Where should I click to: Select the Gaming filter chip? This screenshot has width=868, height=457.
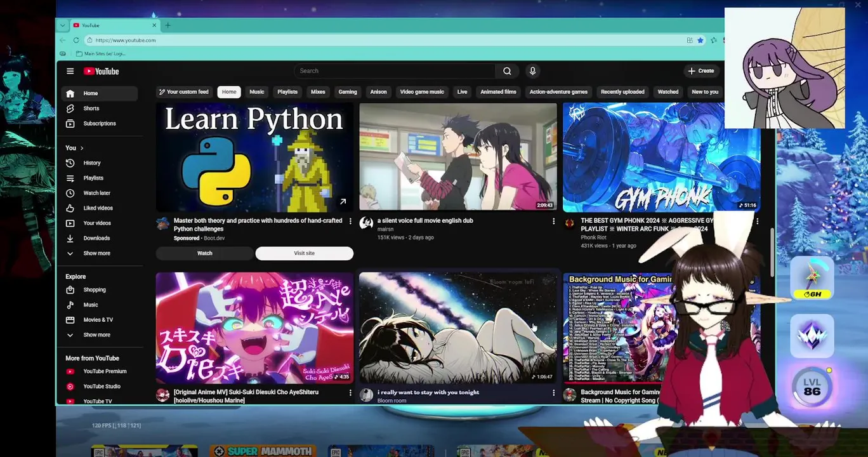click(348, 92)
